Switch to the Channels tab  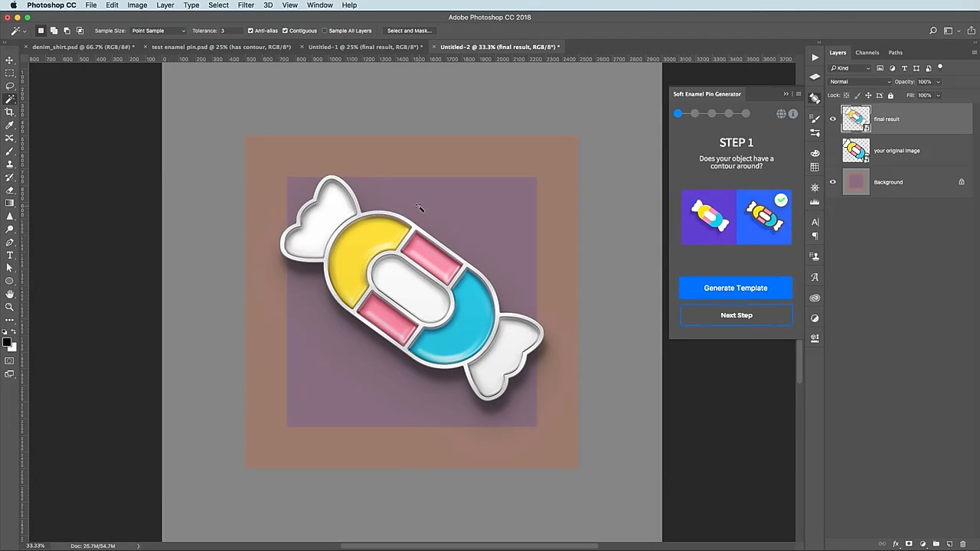tap(867, 53)
